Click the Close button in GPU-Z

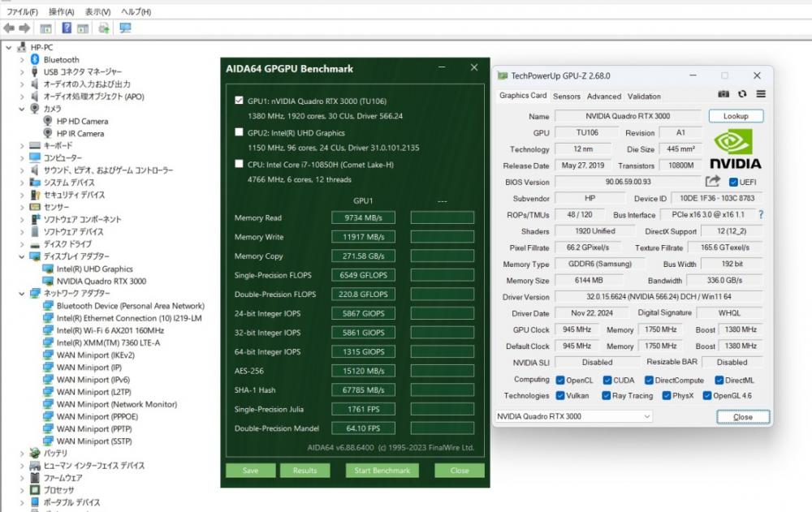coord(743,417)
